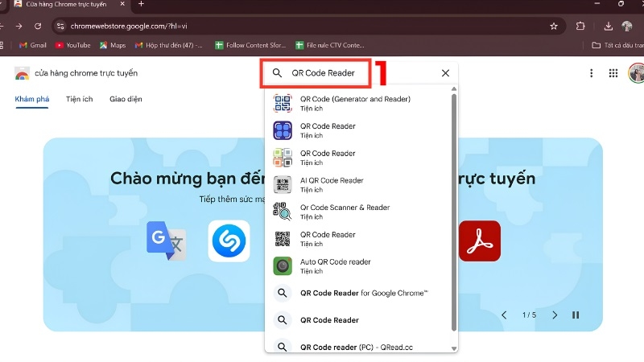Screen dimensions: 644x362
Task: Go to next carousel slide
Action: (x=555, y=315)
